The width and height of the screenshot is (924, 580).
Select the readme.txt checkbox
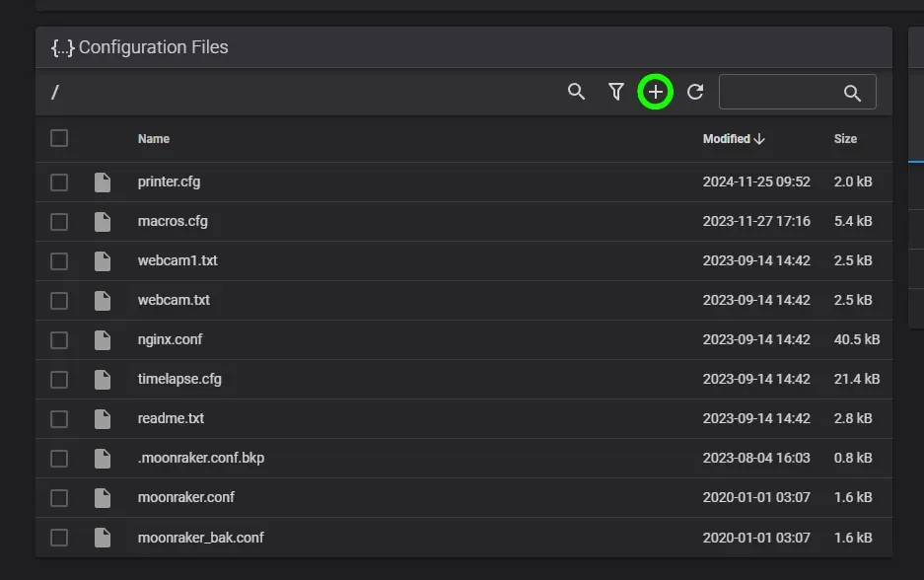[x=59, y=419]
